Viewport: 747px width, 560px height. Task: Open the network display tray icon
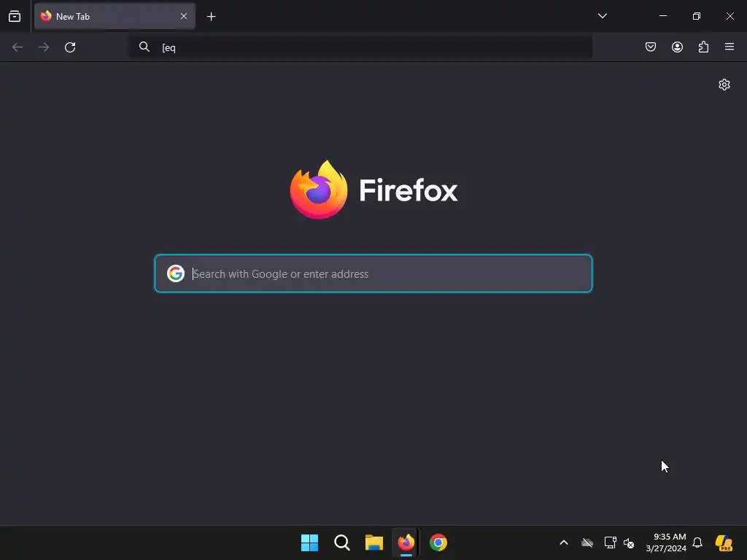click(610, 542)
